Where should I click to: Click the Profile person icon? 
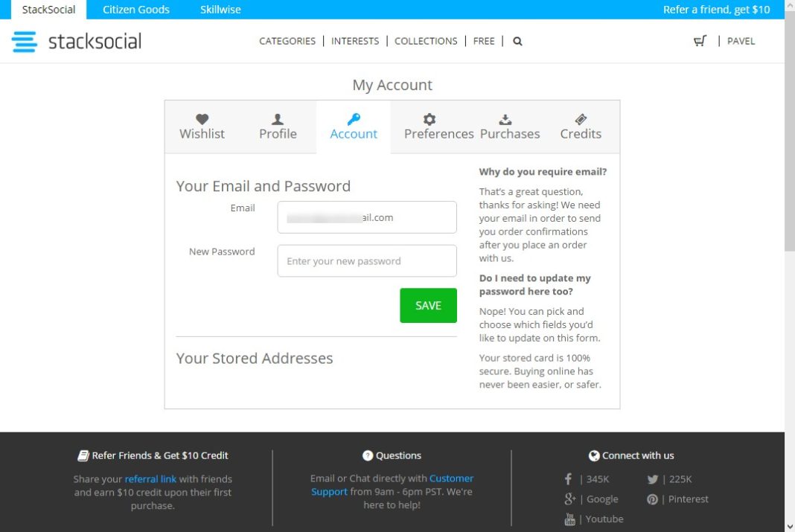coord(278,119)
